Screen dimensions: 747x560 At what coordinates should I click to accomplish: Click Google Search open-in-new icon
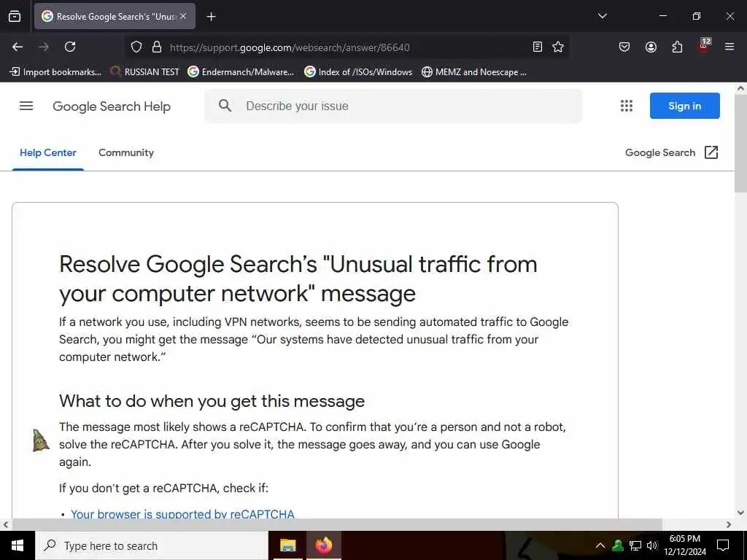[x=711, y=152]
